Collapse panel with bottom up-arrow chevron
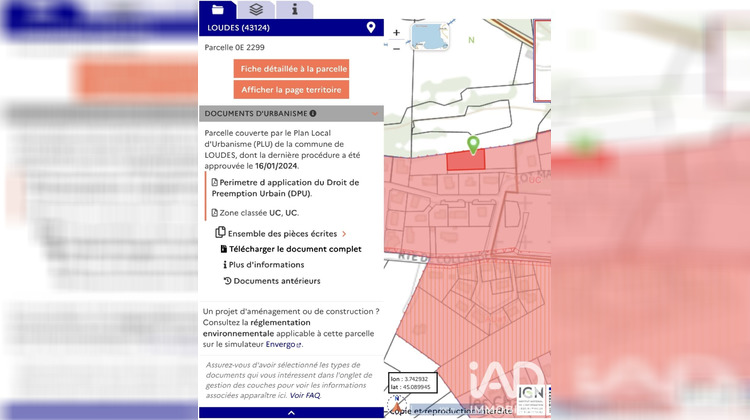This screenshot has height=420, width=750. 291,413
